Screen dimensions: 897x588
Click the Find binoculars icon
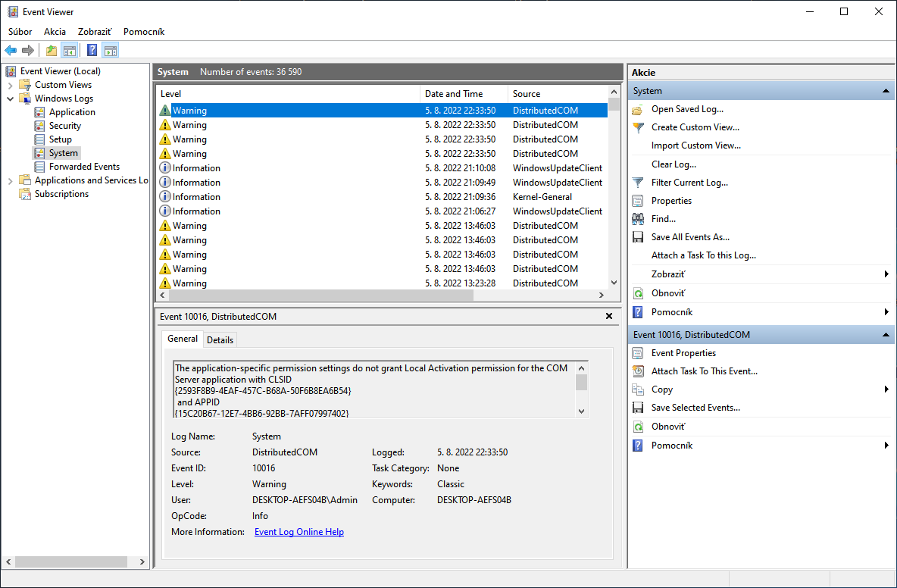638,219
